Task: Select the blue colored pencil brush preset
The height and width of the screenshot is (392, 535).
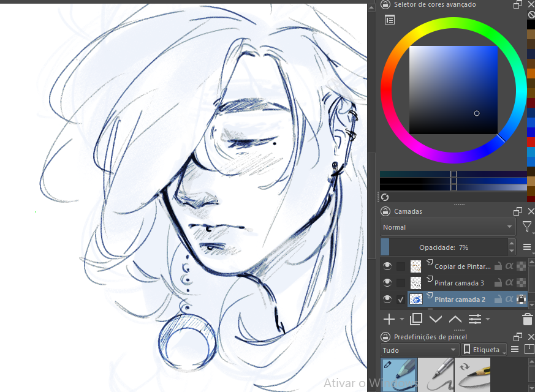Action: pos(399,374)
